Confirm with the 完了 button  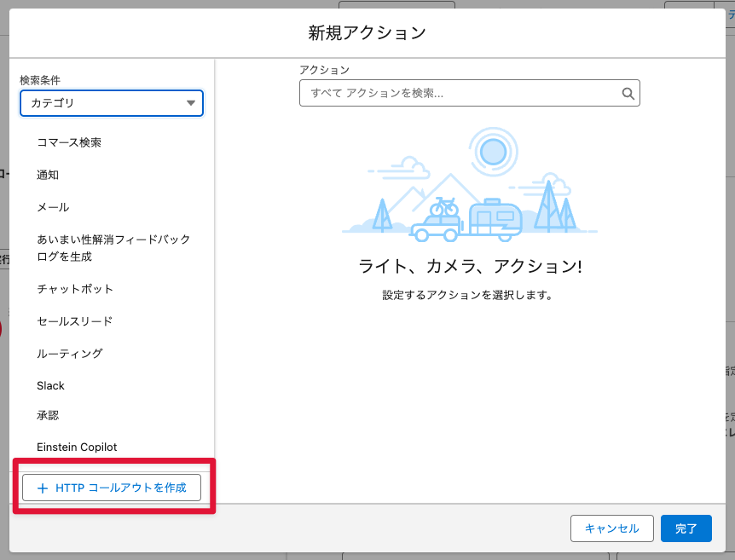click(x=686, y=528)
